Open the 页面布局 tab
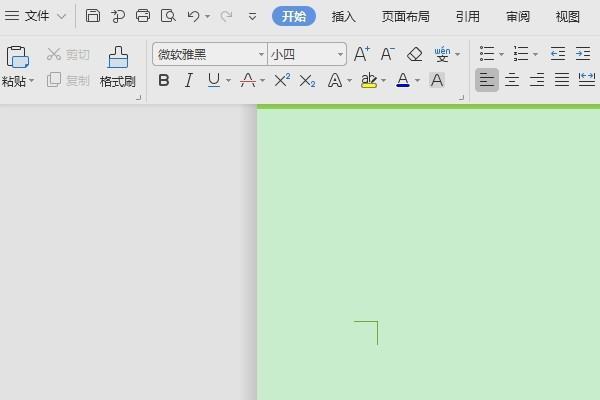600x400 pixels. pos(405,16)
